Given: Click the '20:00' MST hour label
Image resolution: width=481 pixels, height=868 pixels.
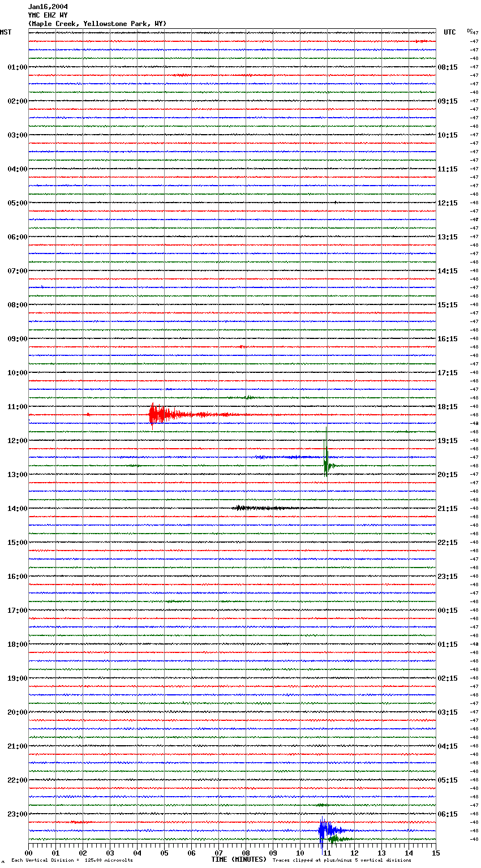Looking at the screenshot, I should tap(17, 712).
